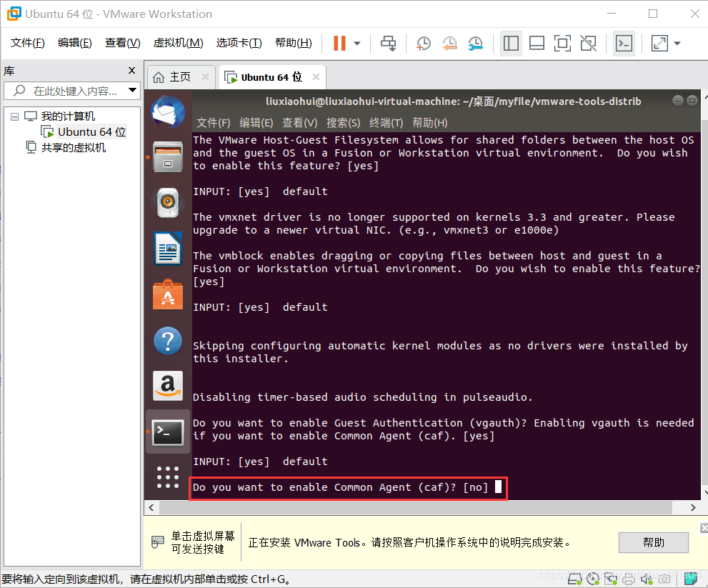Open the 查看(V) menu in VMware
Screen dimensions: 708x588
[x=123, y=43]
